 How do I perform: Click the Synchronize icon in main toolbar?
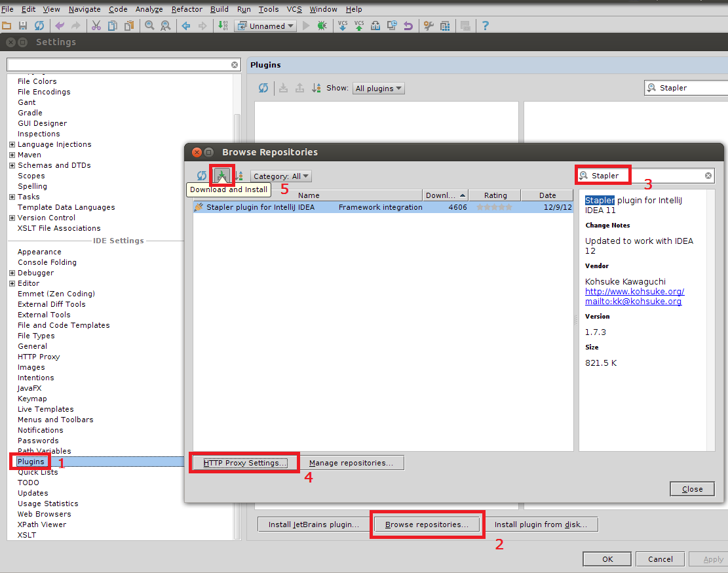point(39,26)
